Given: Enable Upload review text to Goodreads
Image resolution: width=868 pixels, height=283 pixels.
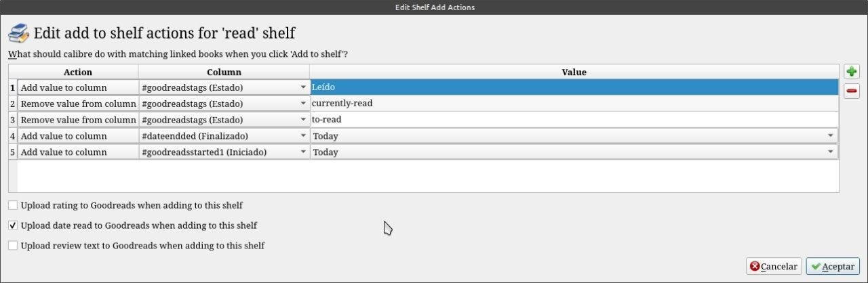Looking at the screenshot, I should (13, 246).
